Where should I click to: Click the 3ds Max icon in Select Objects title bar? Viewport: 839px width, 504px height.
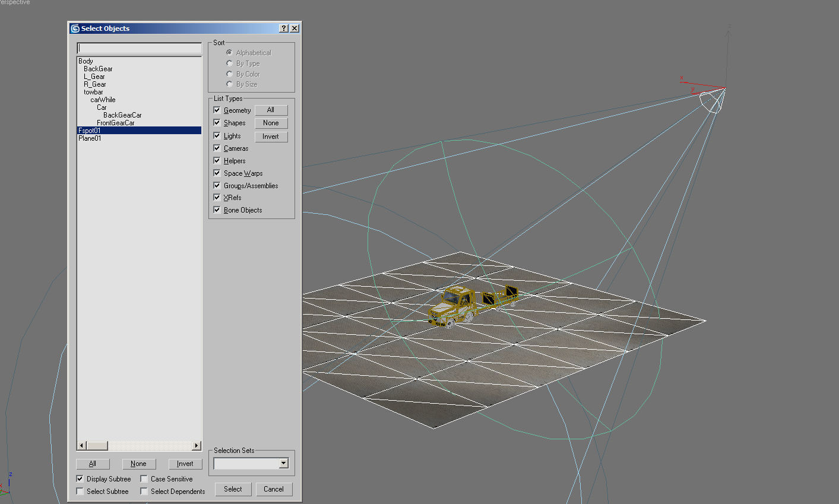point(75,28)
